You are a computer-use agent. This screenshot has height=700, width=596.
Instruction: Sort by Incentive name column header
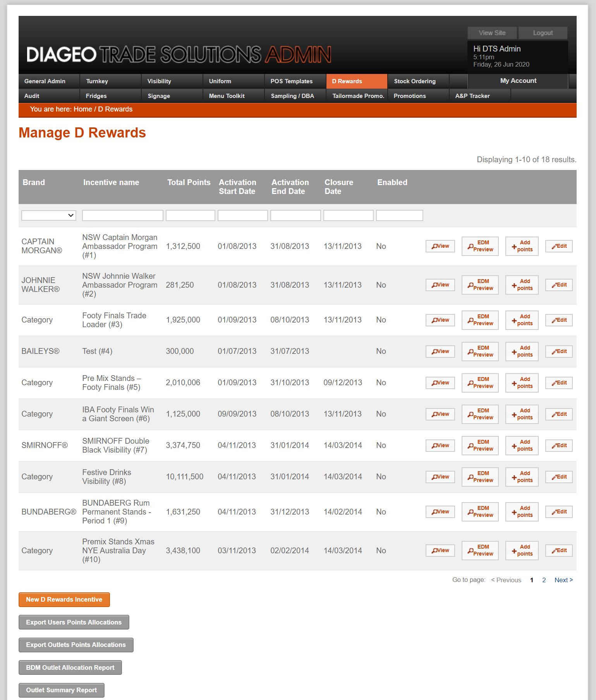111,182
